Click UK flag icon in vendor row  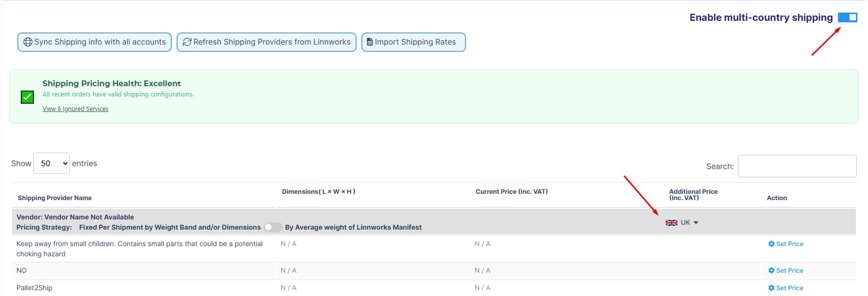tap(672, 223)
